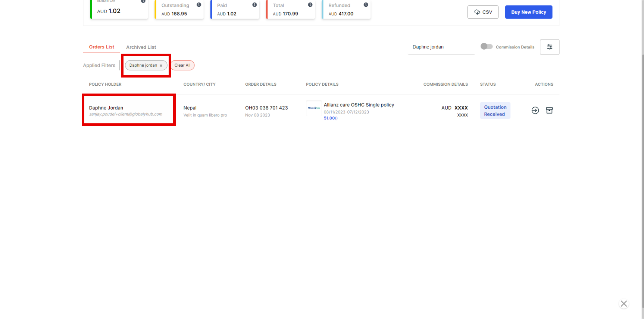Viewport: 644px width, 319px height.
Task: Click the proceed arrow icon for Daphne Jordan
Action: tap(535, 110)
